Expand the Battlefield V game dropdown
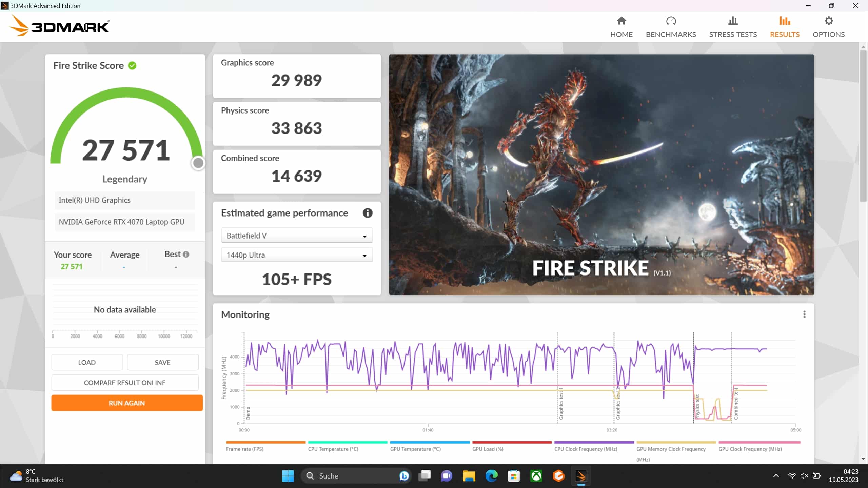Viewport: 868px width, 488px height. (297, 236)
